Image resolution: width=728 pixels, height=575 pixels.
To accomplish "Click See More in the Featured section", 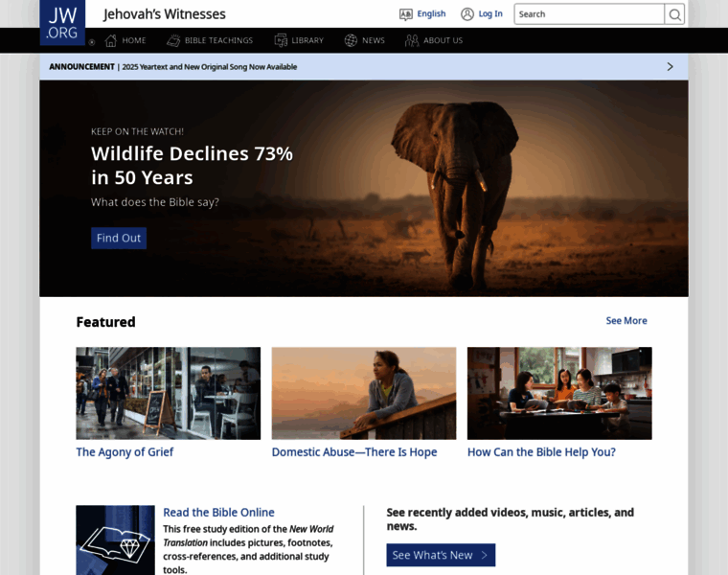I will (x=626, y=320).
